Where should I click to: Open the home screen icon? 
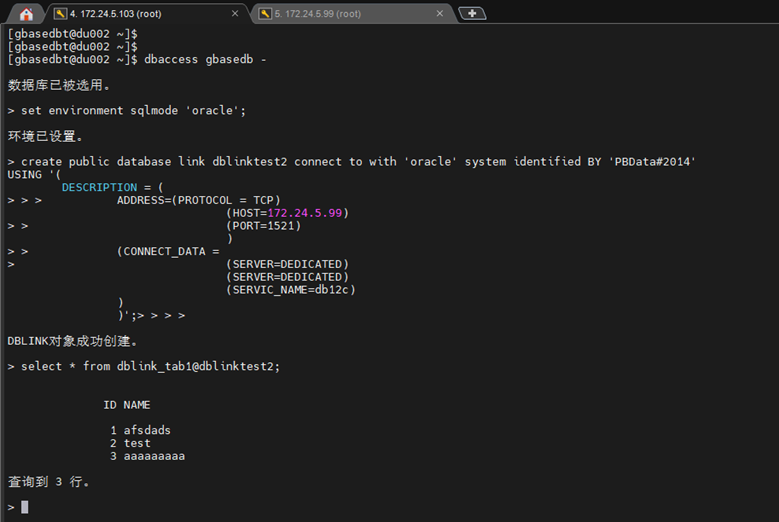click(x=26, y=14)
